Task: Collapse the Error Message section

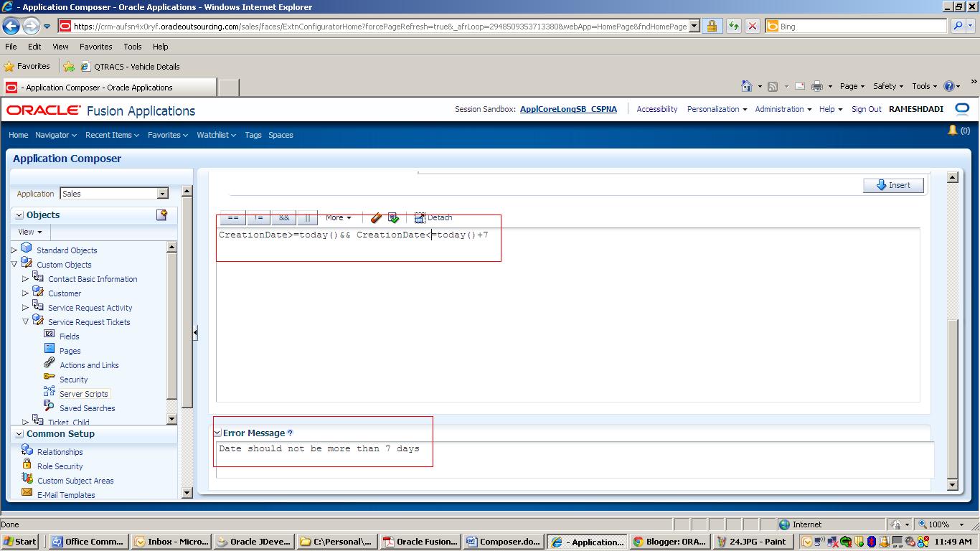Action: tap(217, 433)
